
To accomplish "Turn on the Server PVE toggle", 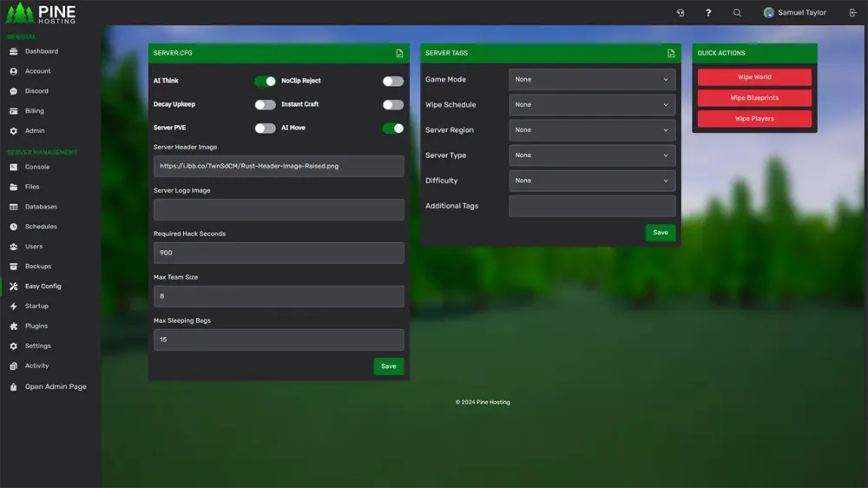I will click(x=265, y=129).
